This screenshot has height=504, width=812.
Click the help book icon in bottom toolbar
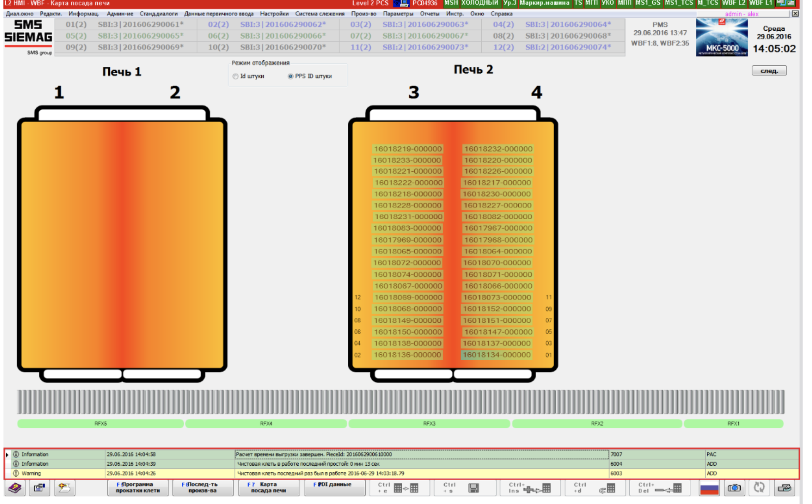[15, 488]
